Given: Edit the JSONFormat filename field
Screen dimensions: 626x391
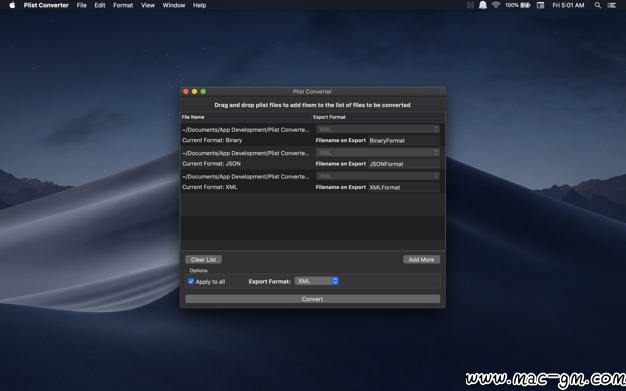Looking at the screenshot, I should click(x=404, y=164).
